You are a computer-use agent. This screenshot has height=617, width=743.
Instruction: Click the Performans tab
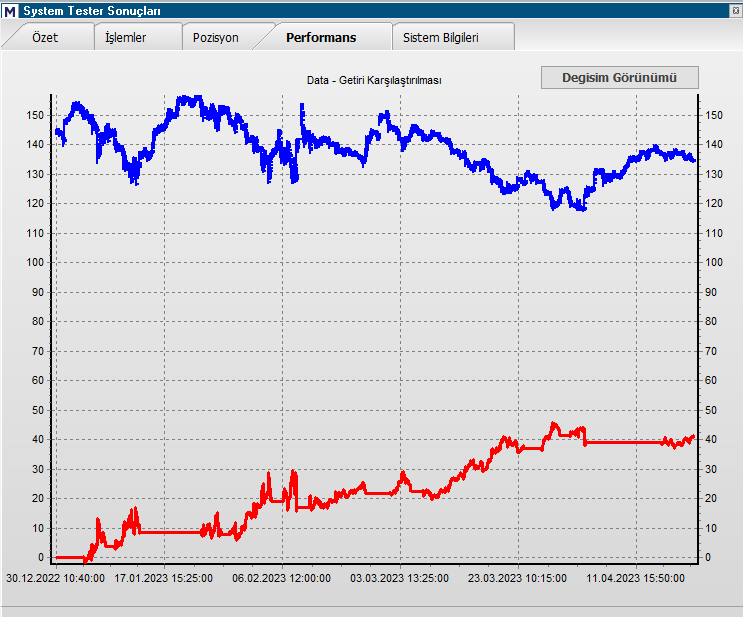(x=321, y=37)
